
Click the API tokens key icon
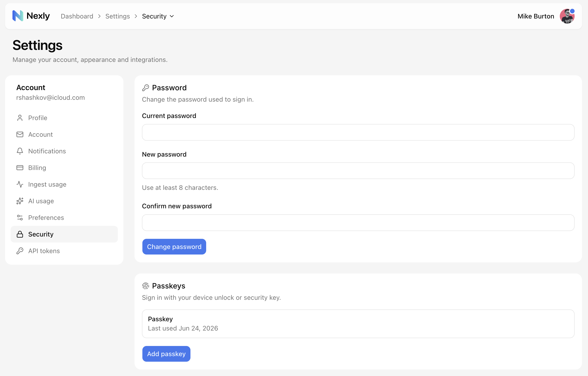20,251
